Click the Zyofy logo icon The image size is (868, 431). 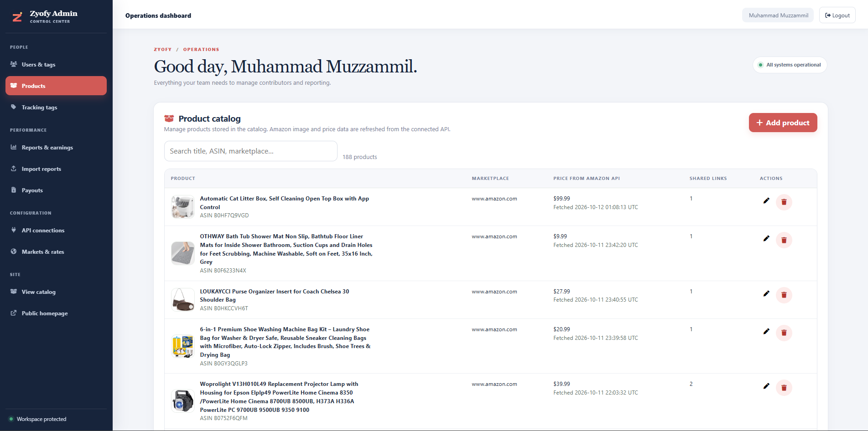click(17, 17)
